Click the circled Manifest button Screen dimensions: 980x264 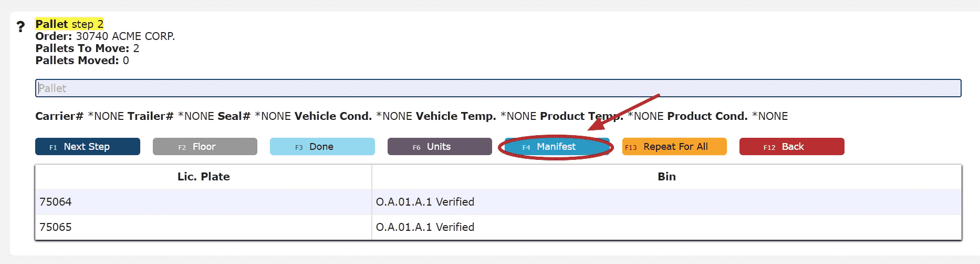[x=556, y=147]
